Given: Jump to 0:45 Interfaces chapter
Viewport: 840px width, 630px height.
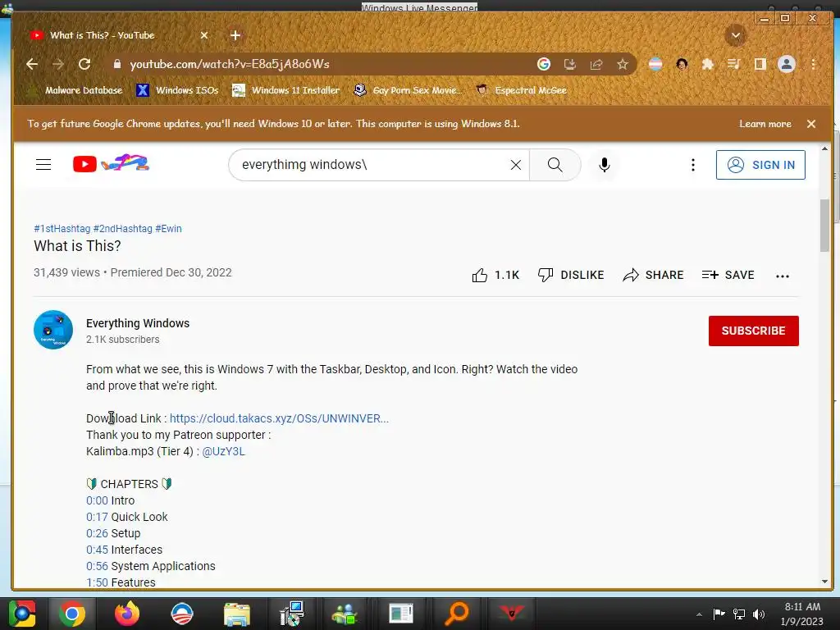Looking at the screenshot, I should pos(97,550).
